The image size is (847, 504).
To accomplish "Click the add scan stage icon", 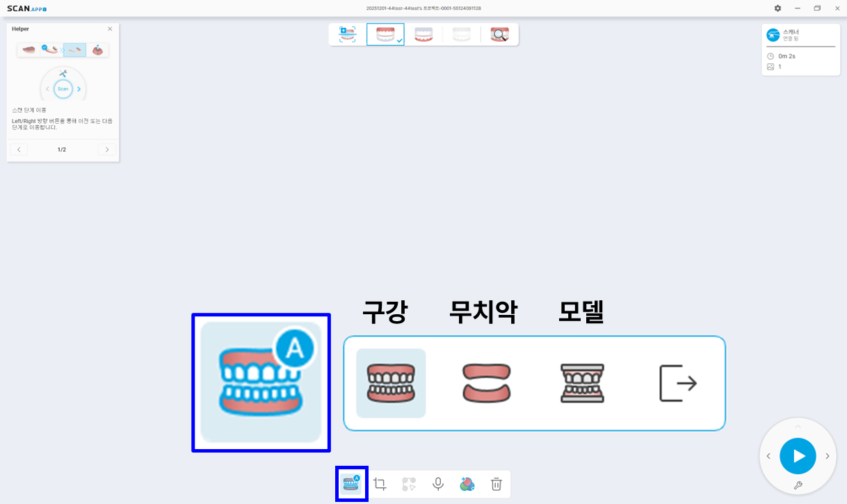I will pos(347,35).
